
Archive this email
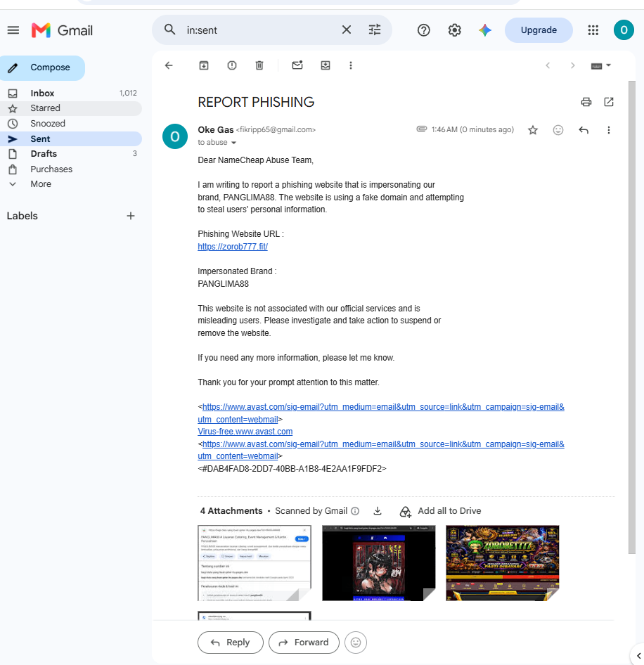204,65
